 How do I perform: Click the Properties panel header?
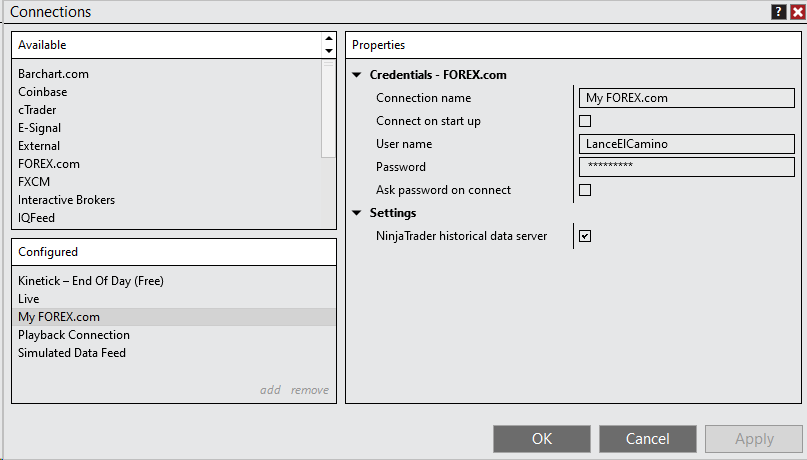573,45
